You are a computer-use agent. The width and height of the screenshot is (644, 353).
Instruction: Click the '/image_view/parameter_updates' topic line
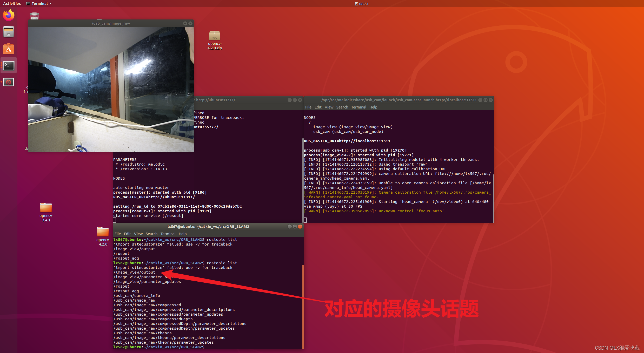click(x=147, y=282)
